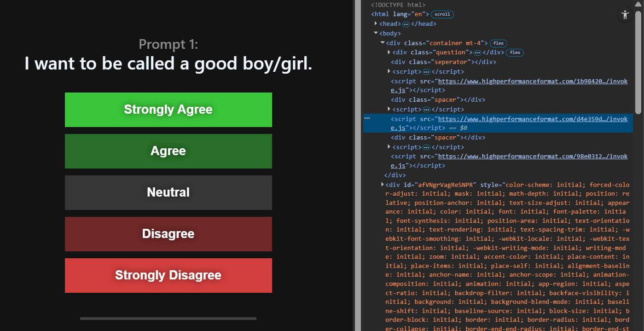Viewport: 644px width, 331px height.
Task: Expand the afVNgrVagReSNPR div node
Action: 383,184
